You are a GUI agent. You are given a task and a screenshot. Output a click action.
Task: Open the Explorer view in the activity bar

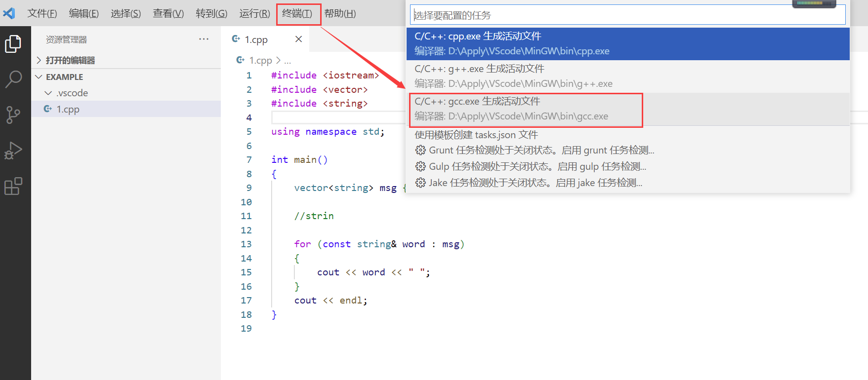(x=13, y=43)
